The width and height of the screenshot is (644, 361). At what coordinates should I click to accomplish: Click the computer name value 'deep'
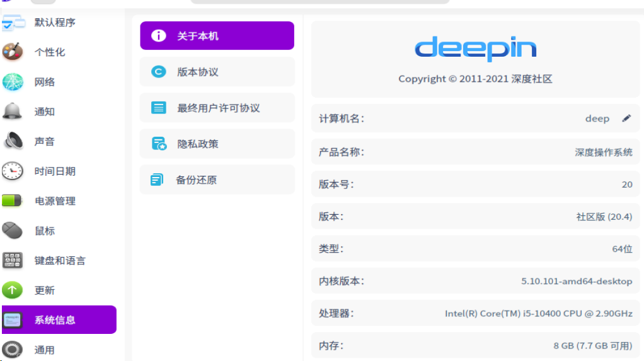(597, 118)
